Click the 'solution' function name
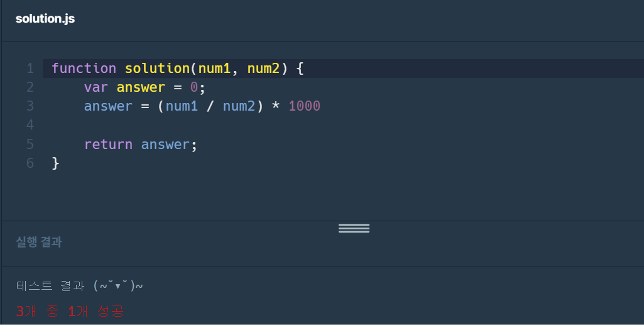 coord(157,69)
